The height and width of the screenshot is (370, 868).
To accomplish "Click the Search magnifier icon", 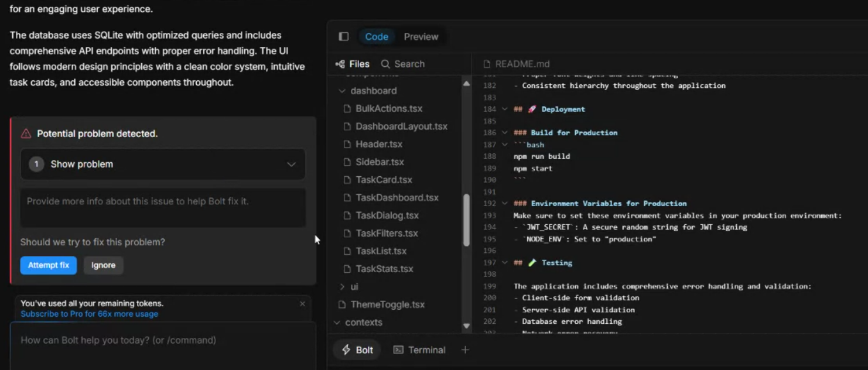I will pyautogui.click(x=385, y=64).
